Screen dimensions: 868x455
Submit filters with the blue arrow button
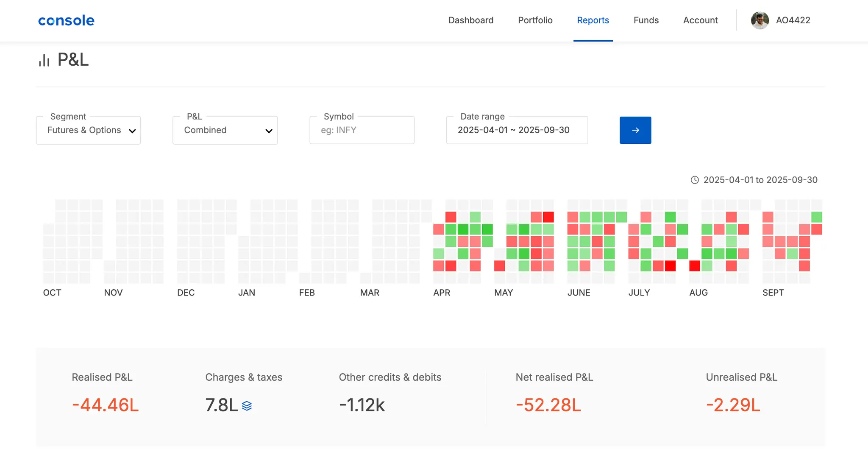[635, 130]
